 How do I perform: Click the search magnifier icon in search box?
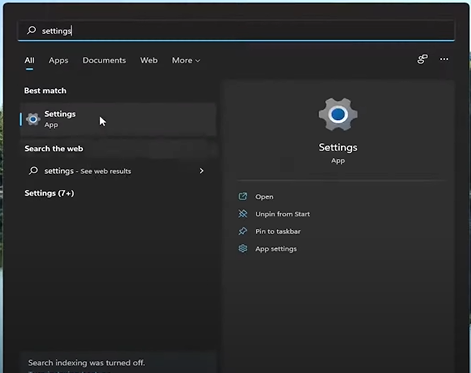[x=31, y=30]
